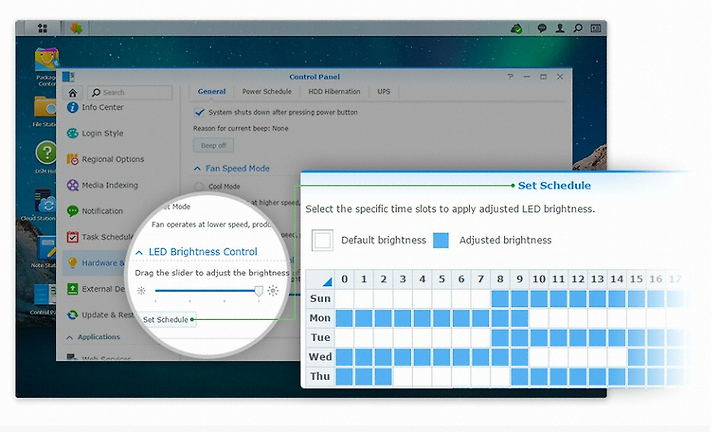Toggle Wednesday 5 o'clock schedule cell
This screenshot has width=720, height=432.
(x=442, y=357)
